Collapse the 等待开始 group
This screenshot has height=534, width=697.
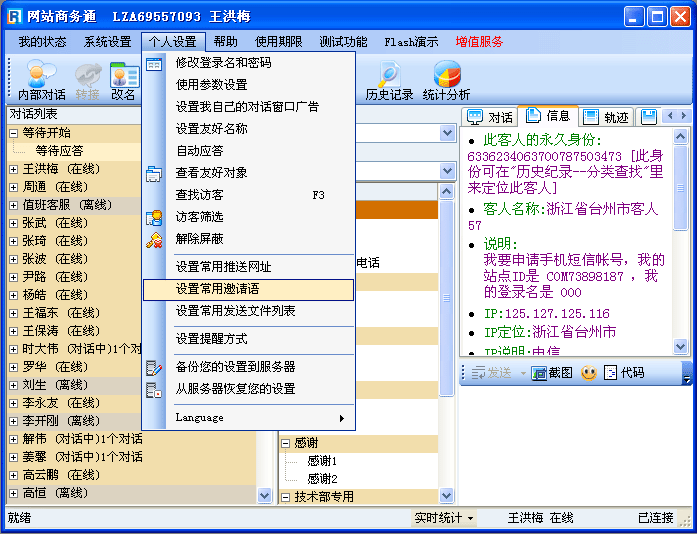[14, 133]
